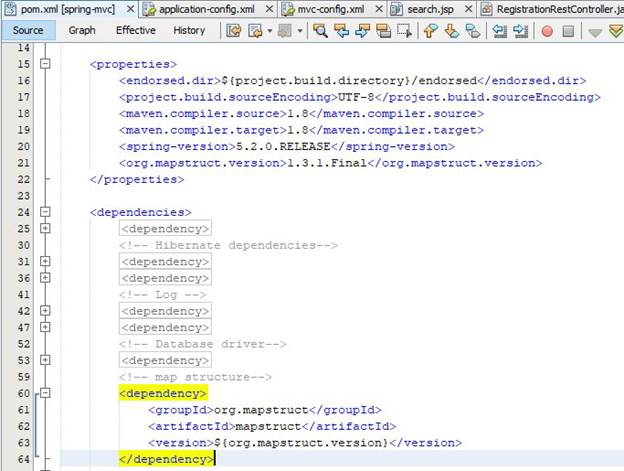Image resolution: width=624 pixels, height=471 pixels.
Task: Click Toggle Bookmark icon
Action: click(x=473, y=31)
